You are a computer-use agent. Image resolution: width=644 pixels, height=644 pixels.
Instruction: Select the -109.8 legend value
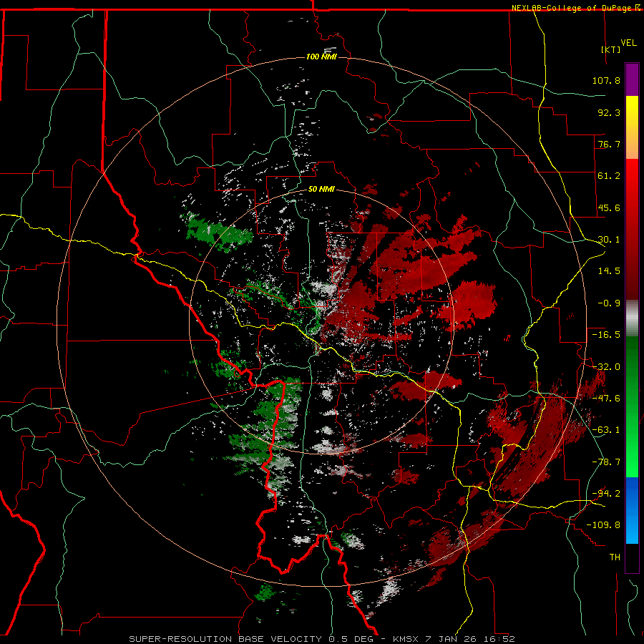(x=603, y=525)
